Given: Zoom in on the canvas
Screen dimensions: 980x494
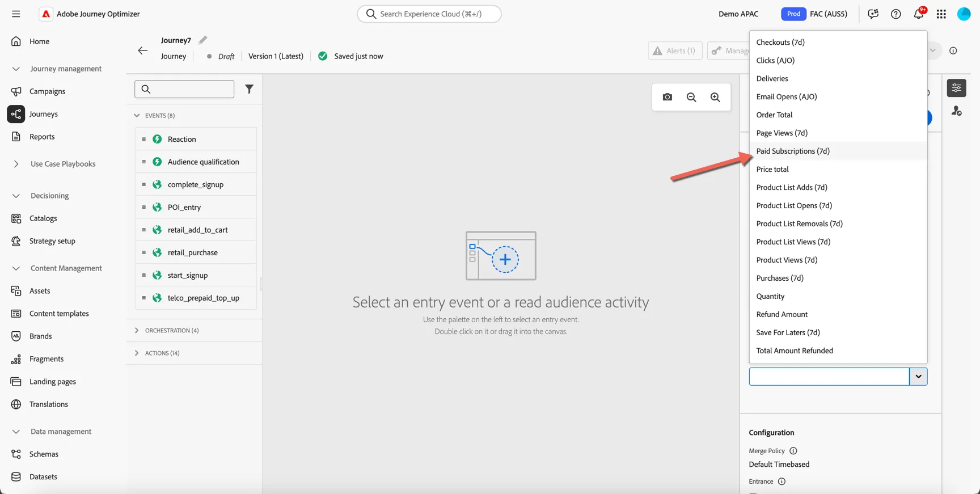Looking at the screenshot, I should click(x=715, y=97).
